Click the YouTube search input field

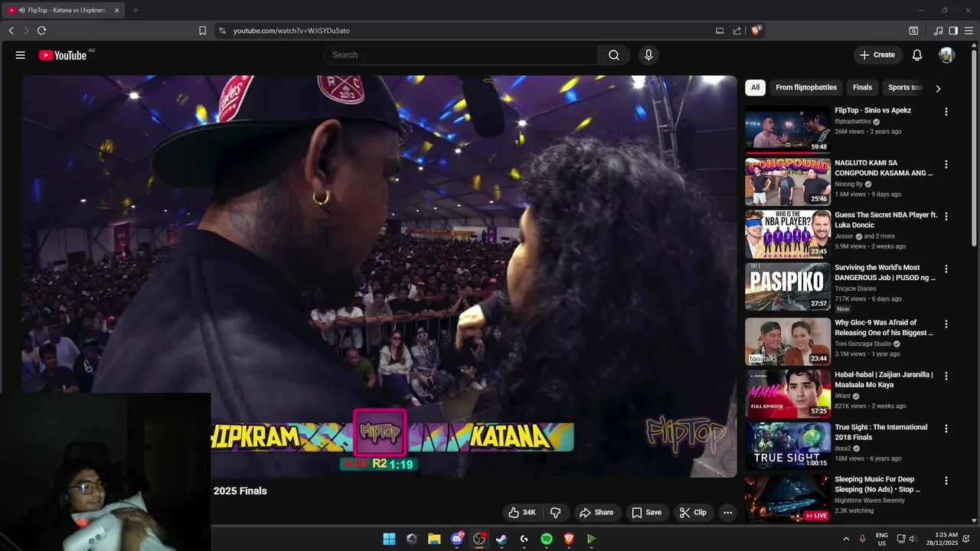pos(462,55)
